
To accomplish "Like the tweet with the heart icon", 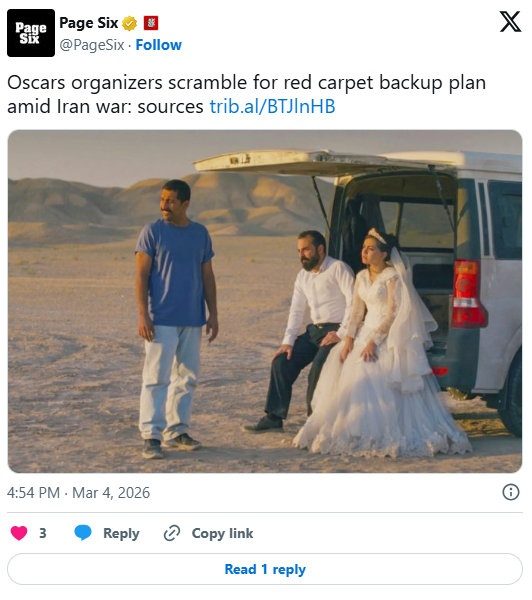I will tap(19, 533).
